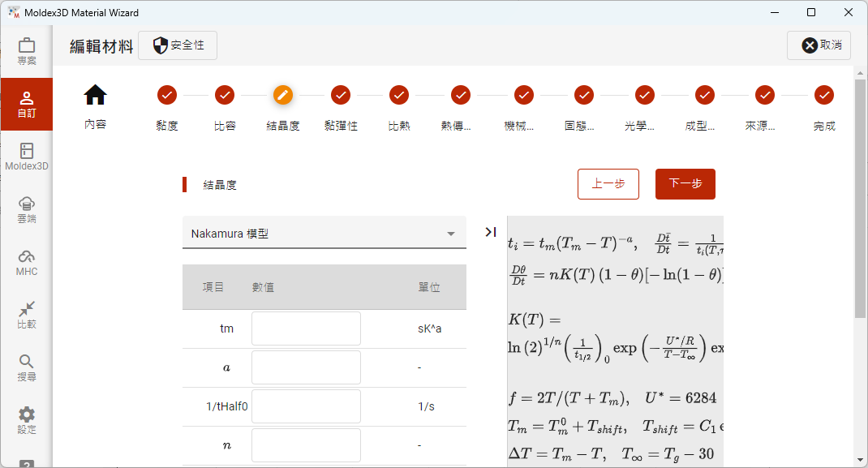Click the checkmark icon on 完成 step
Image resolution: width=868 pixels, height=468 pixels.
tap(823, 95)
